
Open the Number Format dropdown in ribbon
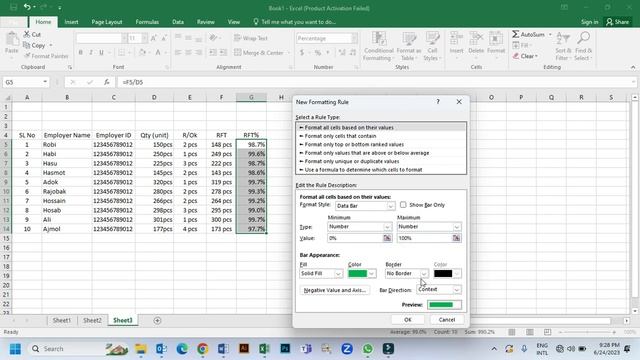[x=354, y=38]
